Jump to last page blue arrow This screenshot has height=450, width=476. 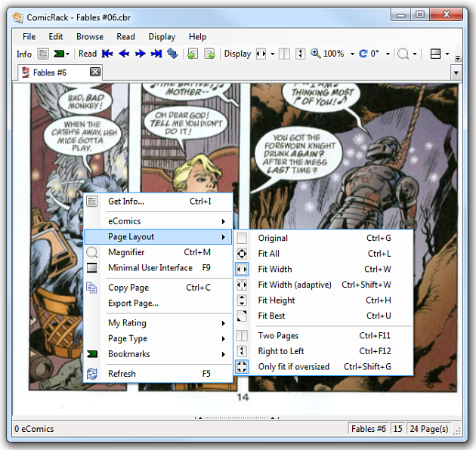coord(156,54)
